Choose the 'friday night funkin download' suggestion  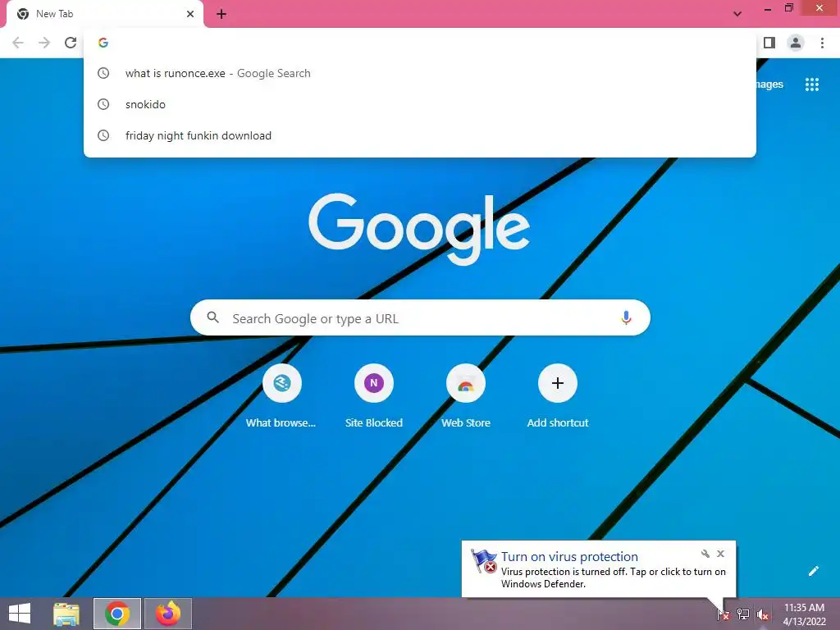420,135
